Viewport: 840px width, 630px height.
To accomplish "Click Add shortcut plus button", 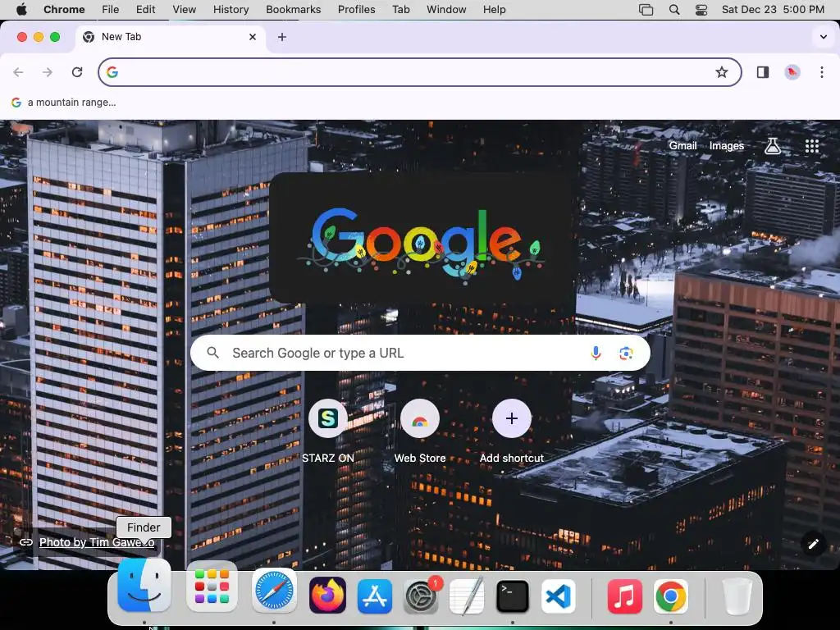I will point(512,418).
